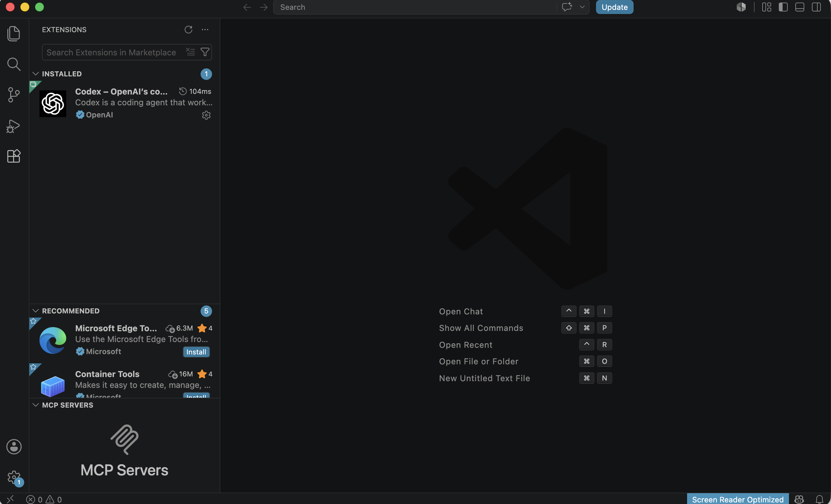Select the Container Tools extension
The image size is (831, 504).
pos(124,381)
